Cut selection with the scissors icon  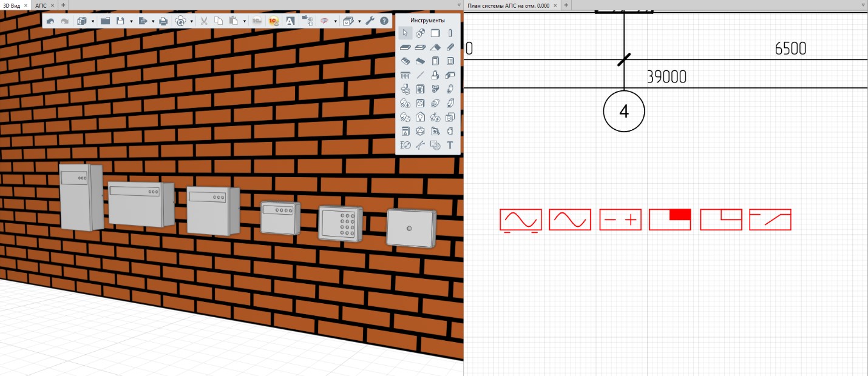tap(204, 21)
